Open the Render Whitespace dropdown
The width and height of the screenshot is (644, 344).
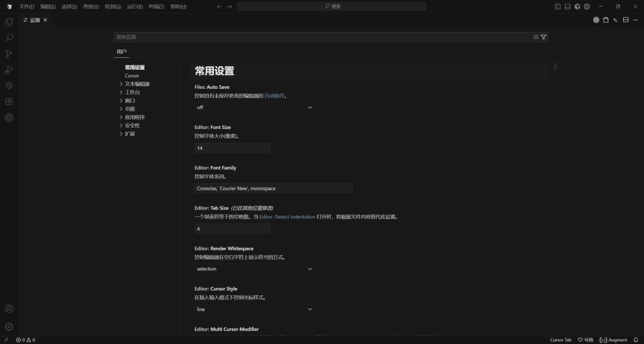click(255, 269)
